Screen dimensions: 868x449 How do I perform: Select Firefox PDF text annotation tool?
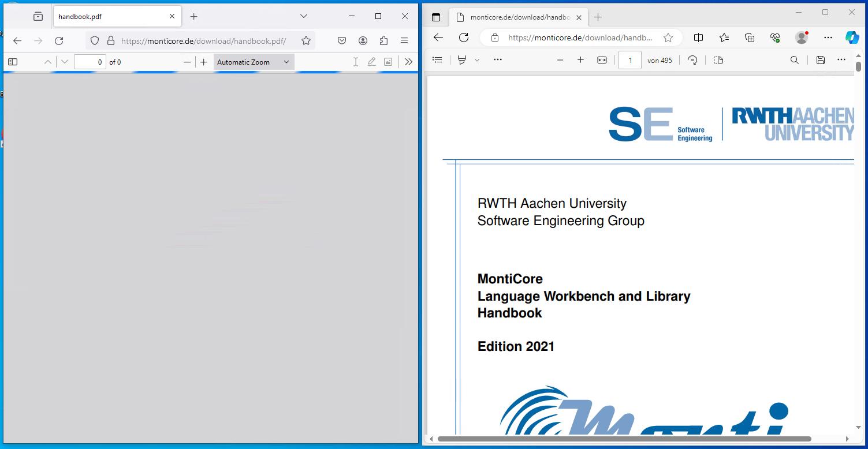click(356, 62)
